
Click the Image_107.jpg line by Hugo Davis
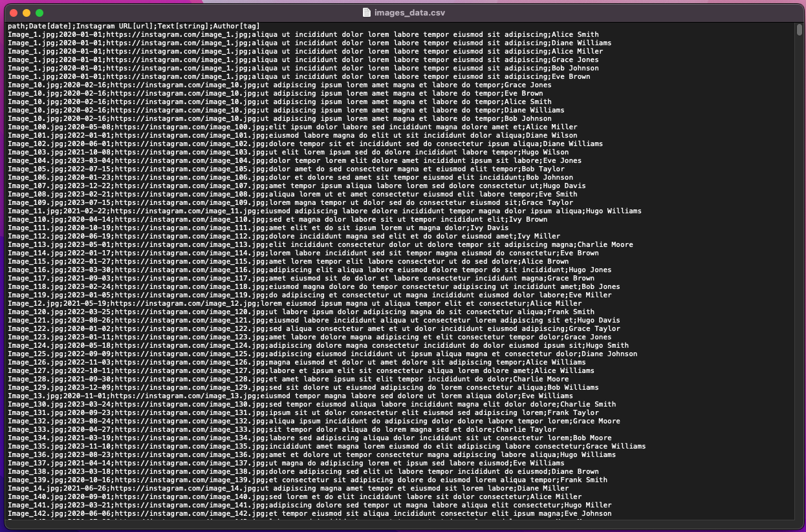(297, 186)
